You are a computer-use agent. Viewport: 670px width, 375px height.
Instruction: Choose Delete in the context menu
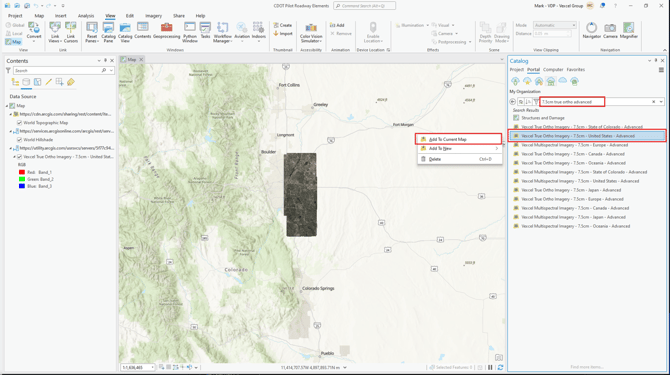pyautogui.click(x=459, y=159)
